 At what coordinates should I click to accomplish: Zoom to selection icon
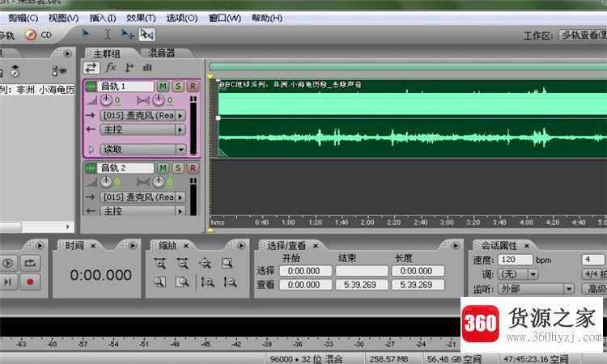point(227,264)
